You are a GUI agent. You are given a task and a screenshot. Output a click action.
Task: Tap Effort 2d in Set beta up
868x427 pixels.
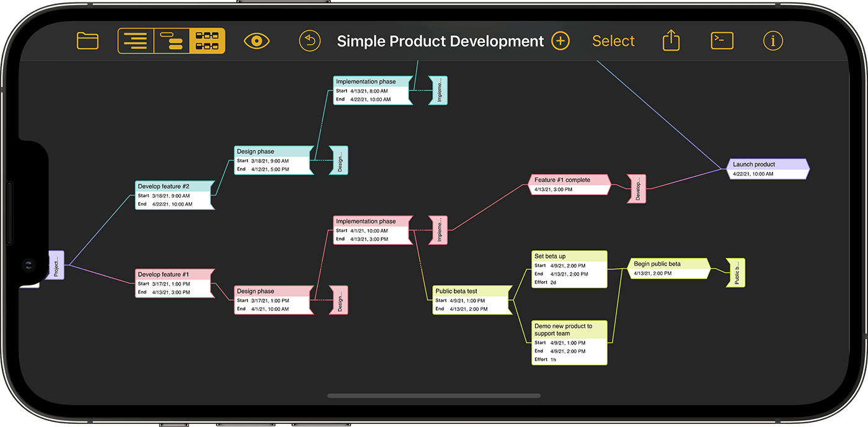(554, 282)
